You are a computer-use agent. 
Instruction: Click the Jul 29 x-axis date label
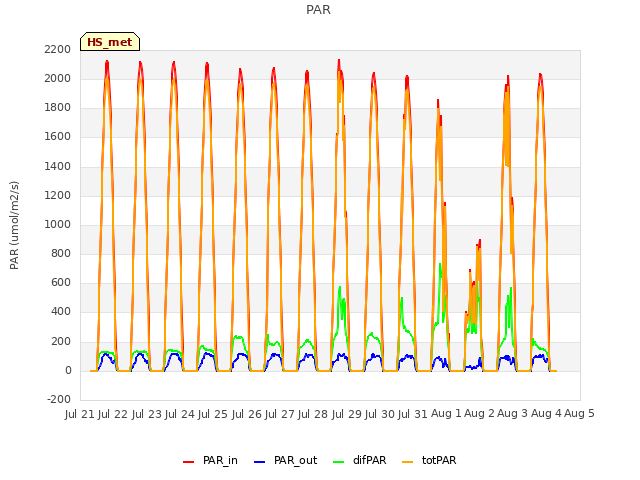coord(346,414)
